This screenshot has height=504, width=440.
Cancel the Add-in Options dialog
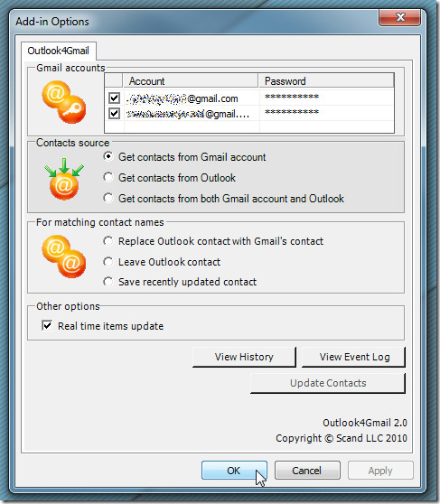click(307, 471)
